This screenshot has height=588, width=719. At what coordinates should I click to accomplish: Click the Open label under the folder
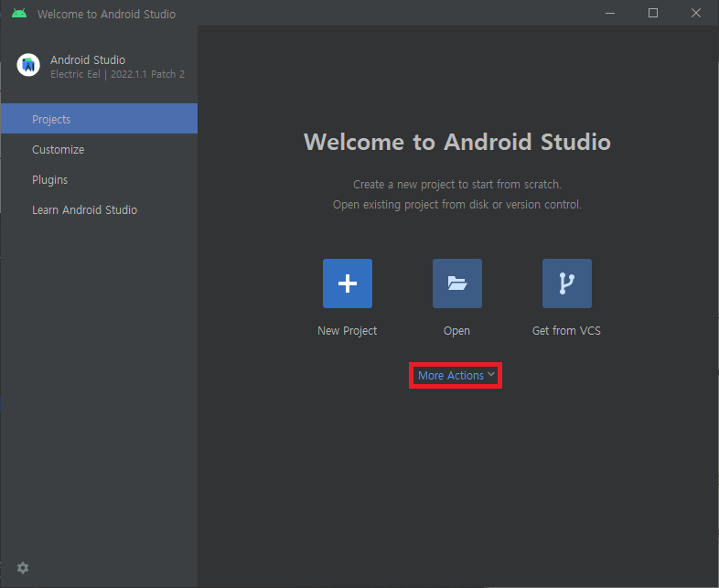tap(456, 331)
